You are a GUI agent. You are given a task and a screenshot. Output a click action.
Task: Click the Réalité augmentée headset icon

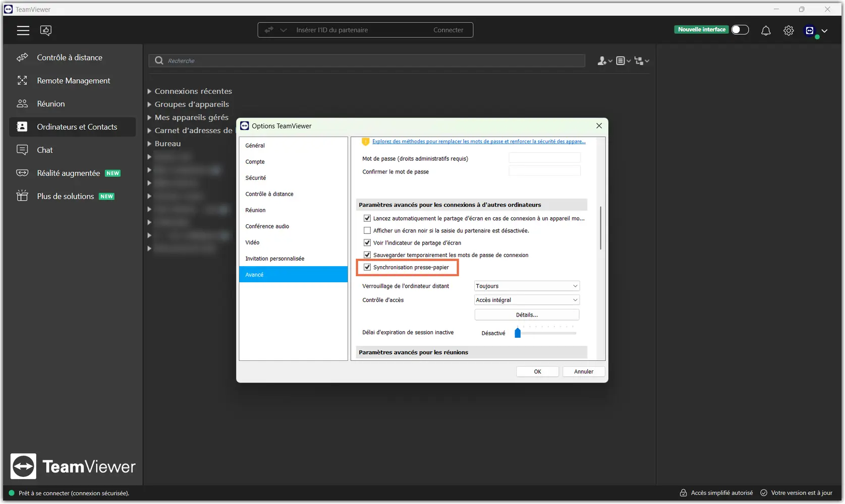pos(22,173)
